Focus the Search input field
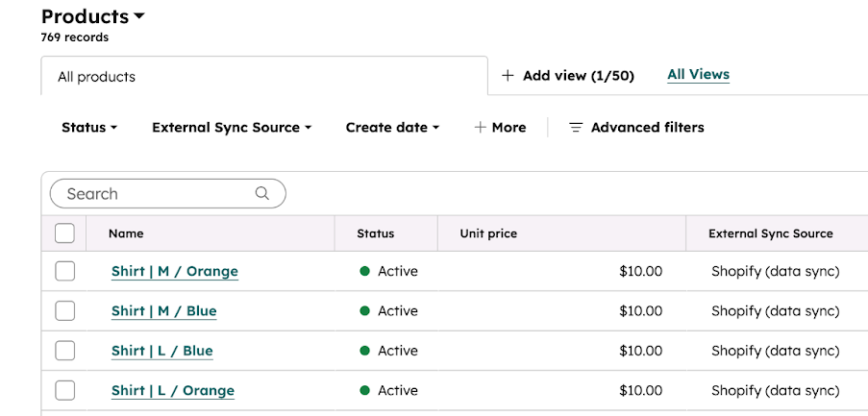868x416 pixels. tap(167, 194)
